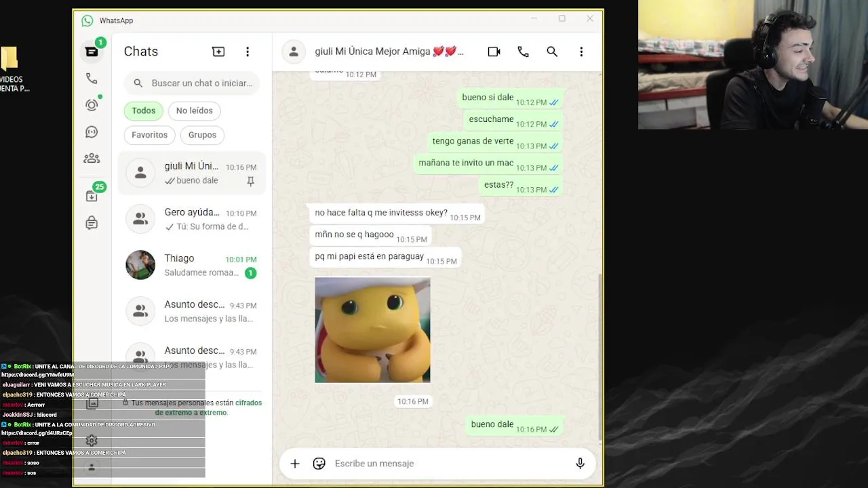
Task: Click the webcam overlay of the streamer
Action: 753,64
